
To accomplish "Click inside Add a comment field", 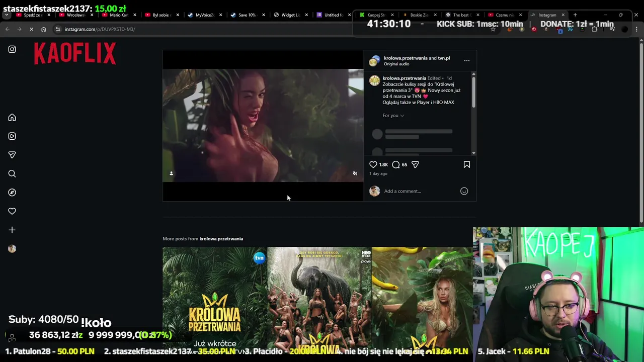I will 420,191.
